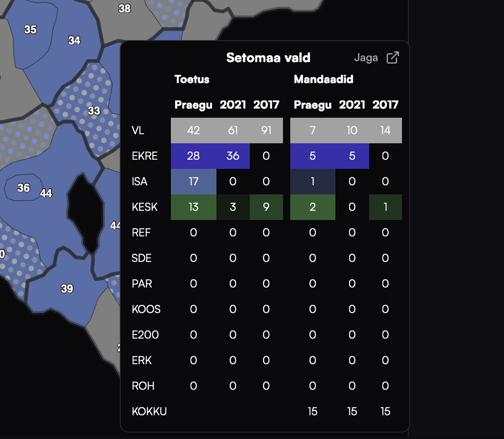The height and width of the screenshot is (439, 504).
Task: Click the Setomaa vald popup title
Action: point(268,58)
